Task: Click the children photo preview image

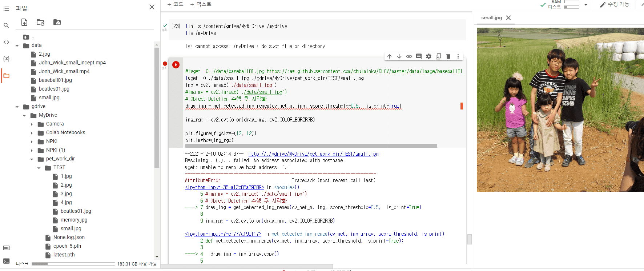Action: (560, 110)
